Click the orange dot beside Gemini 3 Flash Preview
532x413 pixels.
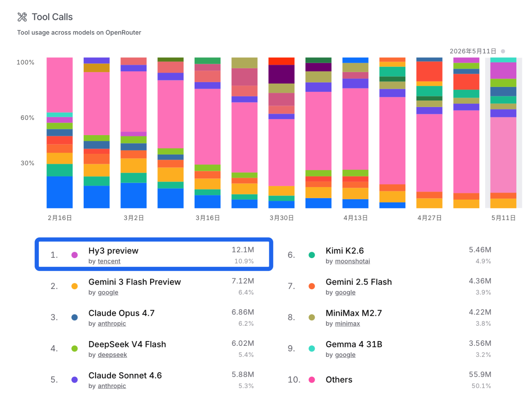(x=74, y=286)
